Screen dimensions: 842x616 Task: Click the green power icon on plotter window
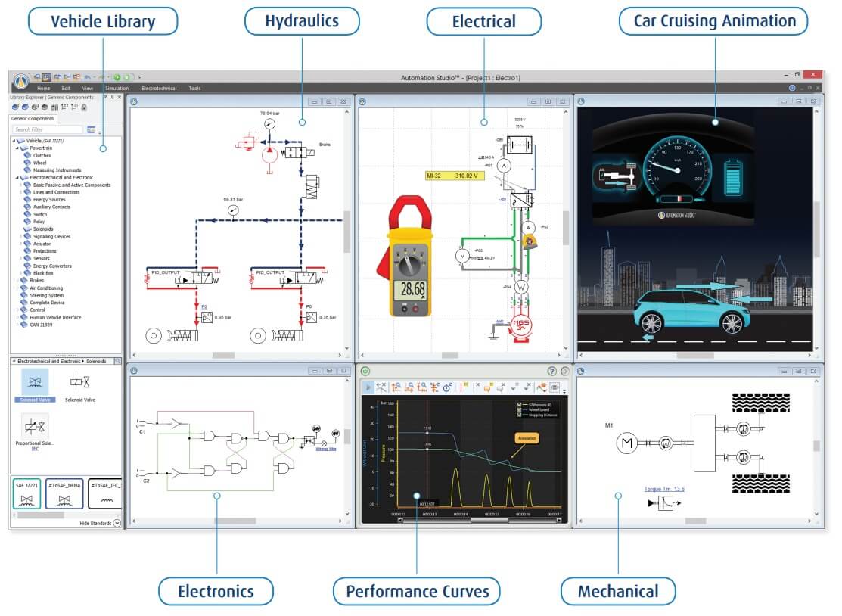coord(365,371)
